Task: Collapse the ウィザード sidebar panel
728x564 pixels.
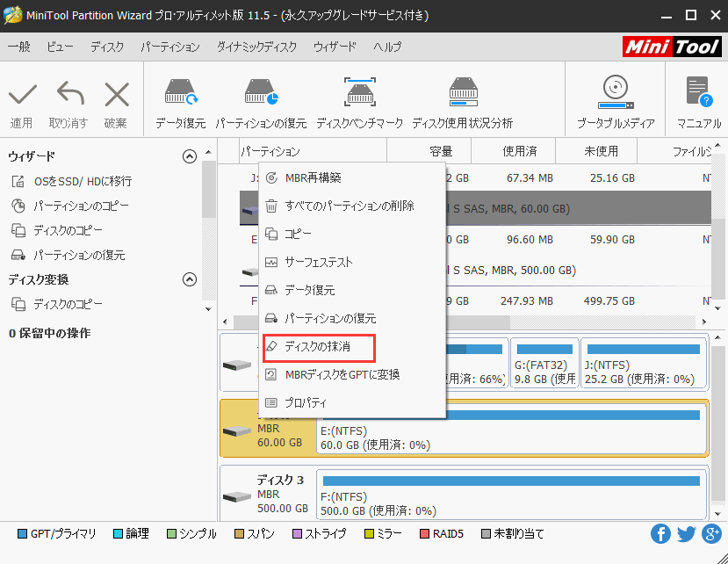Action: pyautogui.click(x=189, y=155)
